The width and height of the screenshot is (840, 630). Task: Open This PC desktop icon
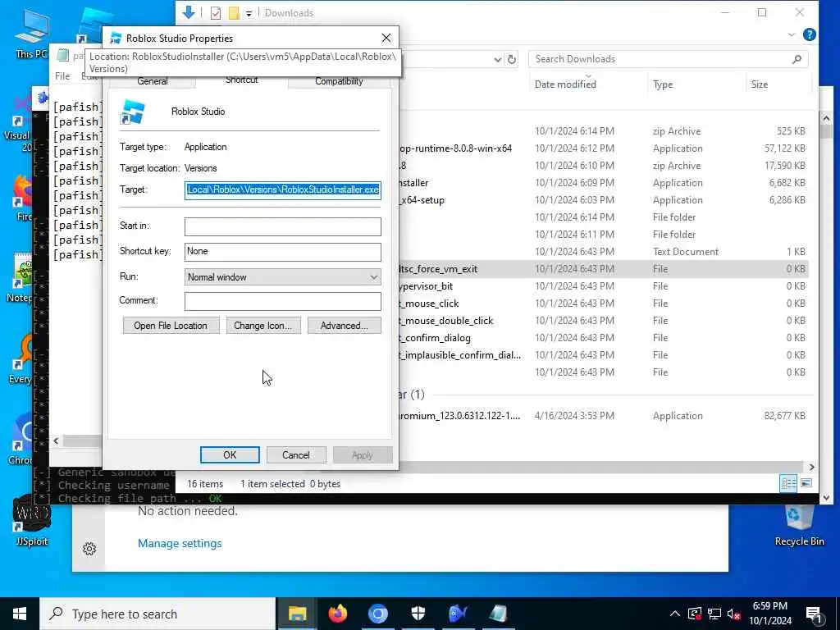click(31, 34)
